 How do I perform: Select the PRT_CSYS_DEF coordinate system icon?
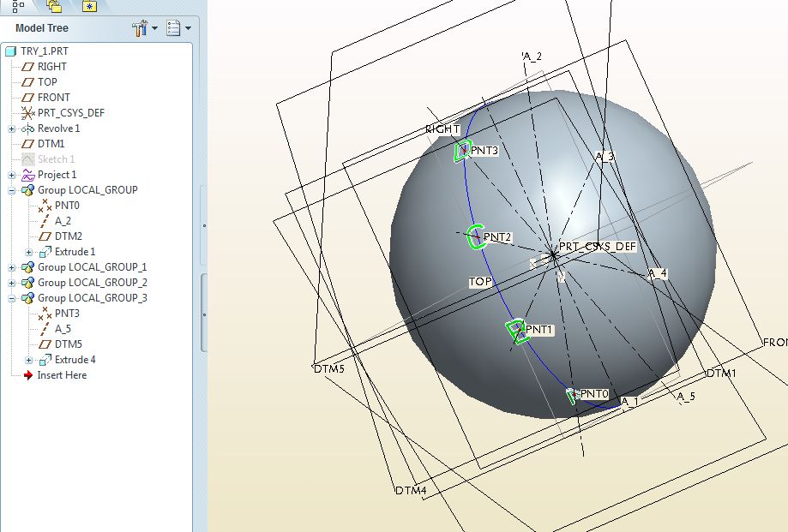(27, 113)
